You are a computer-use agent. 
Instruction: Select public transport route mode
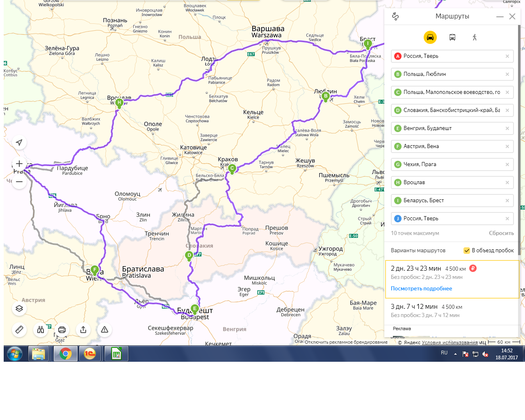pos(452,37)
